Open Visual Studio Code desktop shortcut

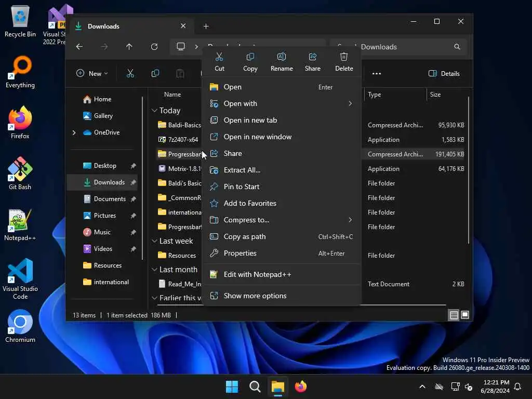point(20,279)
